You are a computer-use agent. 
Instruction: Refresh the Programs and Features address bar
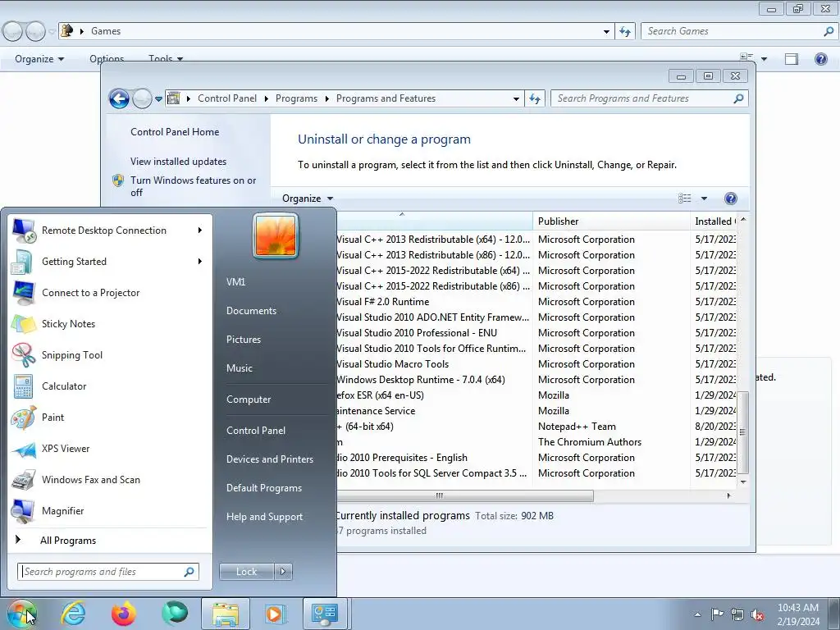coord(535,98)
